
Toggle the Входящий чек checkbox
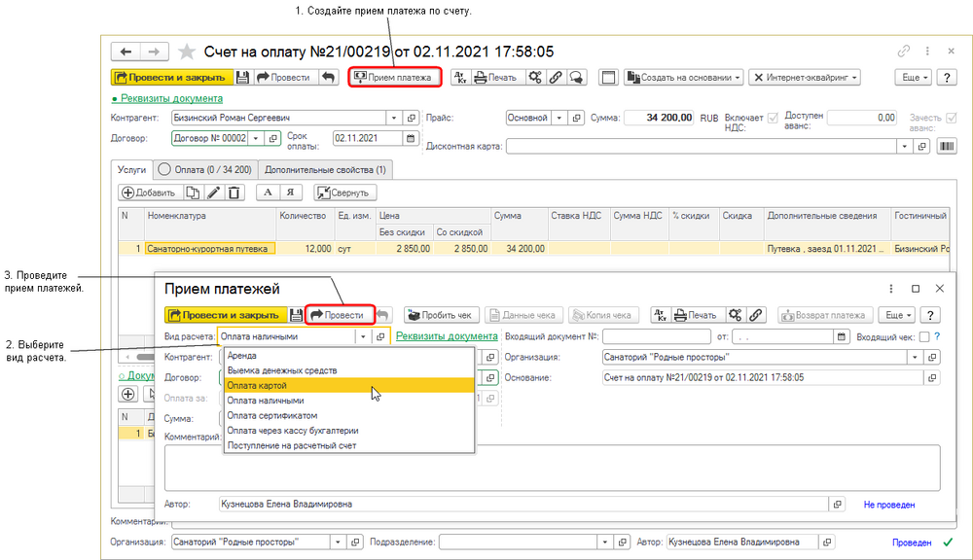click(923, 336)
